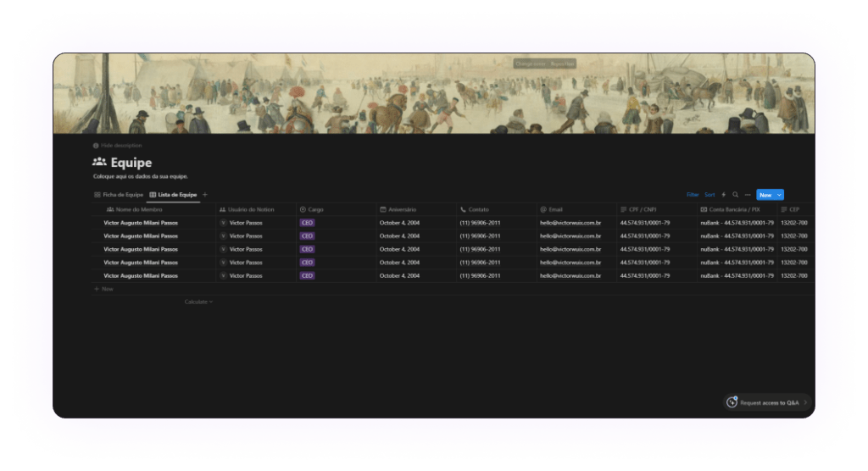The image size is (868, 471).
Task: Open the Filter option
Action: click(x=693, y=195)
